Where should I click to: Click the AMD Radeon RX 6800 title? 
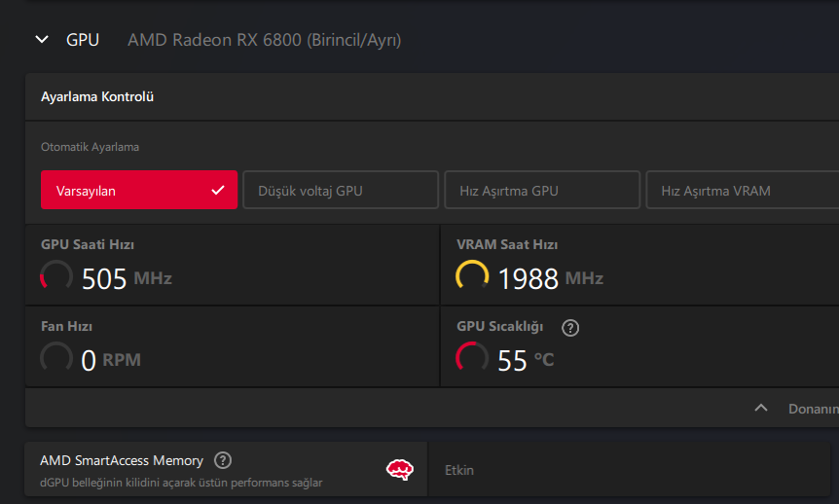coord(265,40)
